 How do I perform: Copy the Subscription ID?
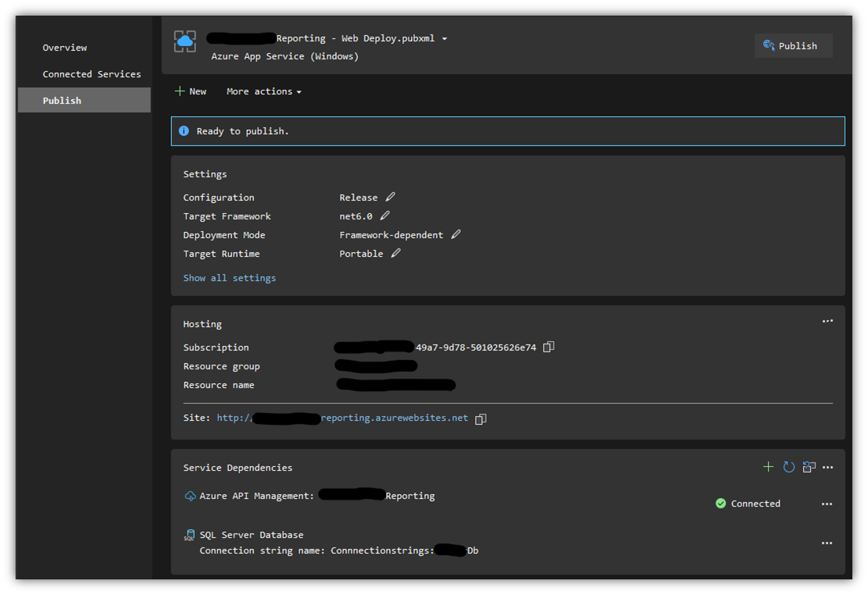(548, 347)
